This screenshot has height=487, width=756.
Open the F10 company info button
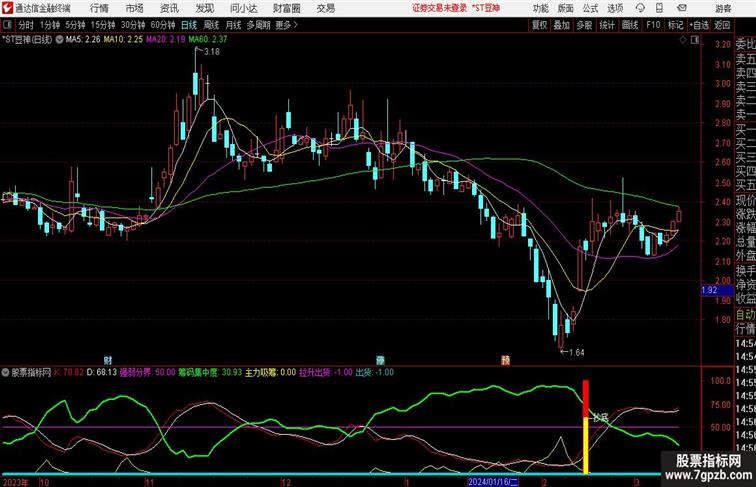click(x=653, y=25)
